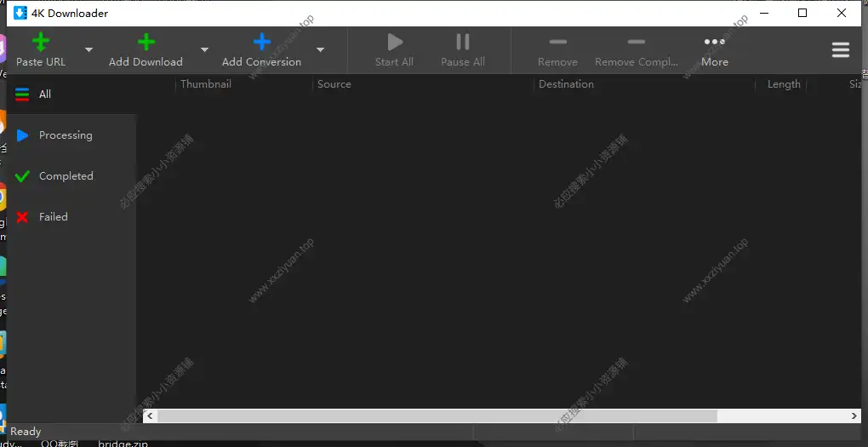Show Processing downloads list
Viewport: 868px width, 447px height.
(71, 135)
